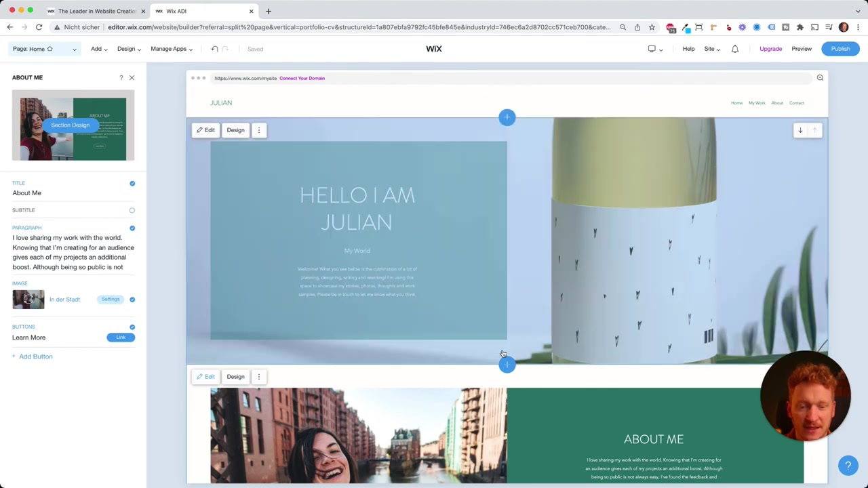Move hero section down with arrow
This screenshot has height=488, width=868.
(800, 130)
